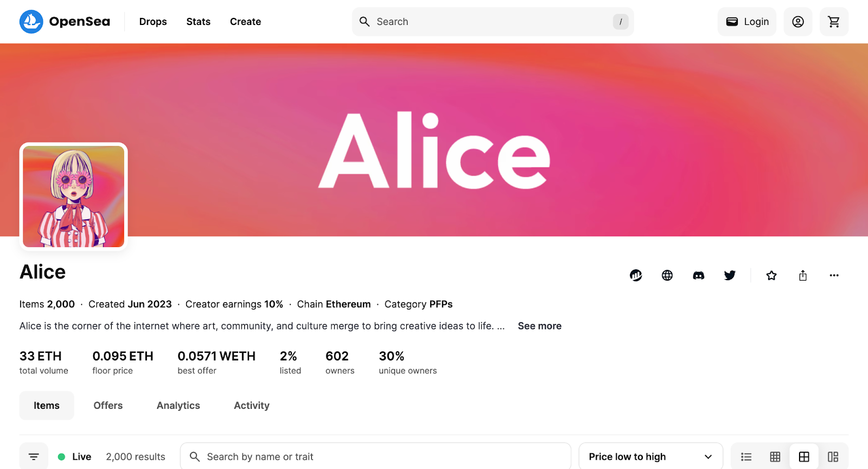
Task: Open the Discord link icon
Action: 699,275
